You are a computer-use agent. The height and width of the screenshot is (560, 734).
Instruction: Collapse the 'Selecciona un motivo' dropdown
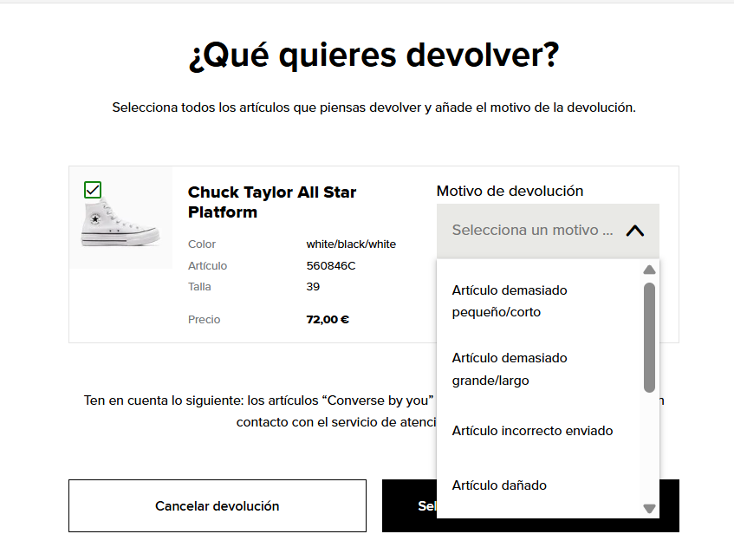(548, 231)
